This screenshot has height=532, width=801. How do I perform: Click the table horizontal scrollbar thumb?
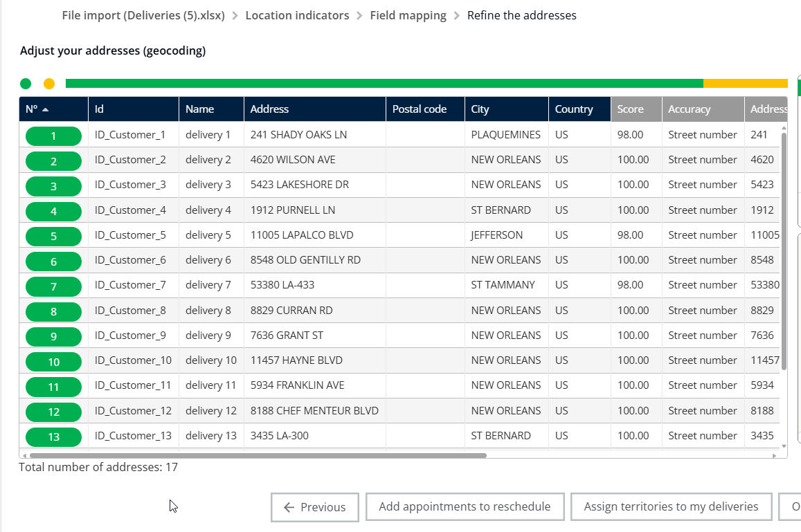[x=258, y=456]
